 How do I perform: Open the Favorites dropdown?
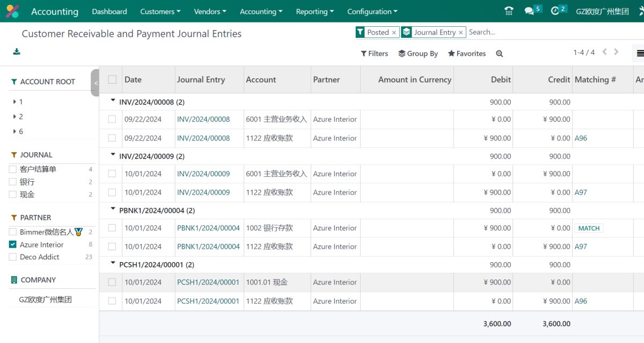pos(467,54)
